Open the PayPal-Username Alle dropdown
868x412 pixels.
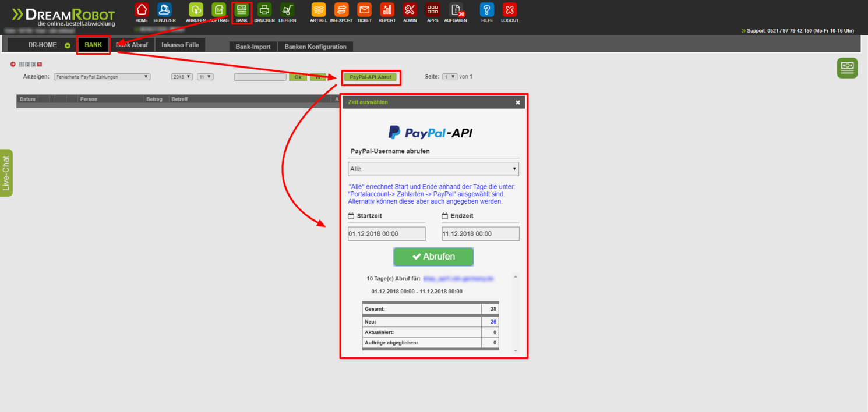point(433,169)
